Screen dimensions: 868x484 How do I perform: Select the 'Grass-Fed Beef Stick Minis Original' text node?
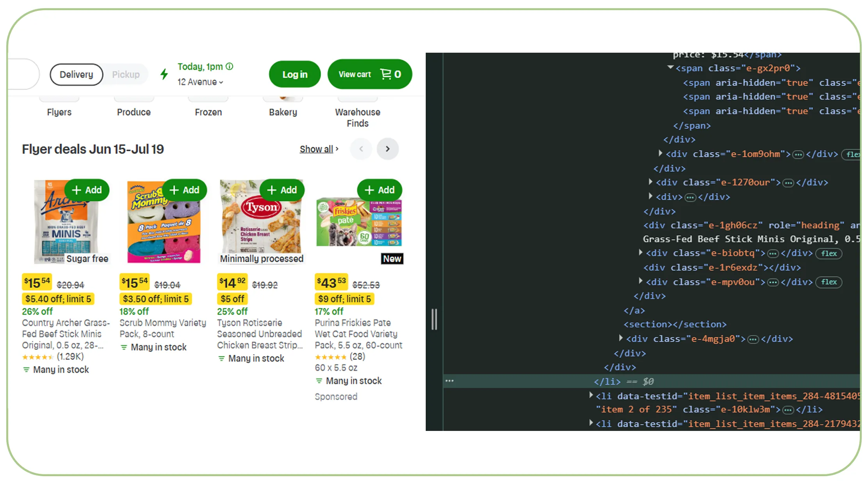pos(751,239)
